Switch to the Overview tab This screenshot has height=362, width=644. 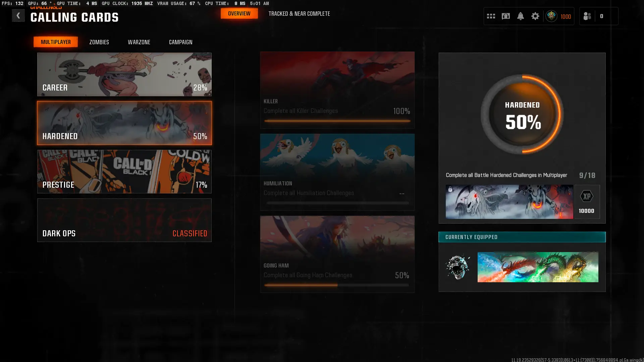click(x=239, y=13)
